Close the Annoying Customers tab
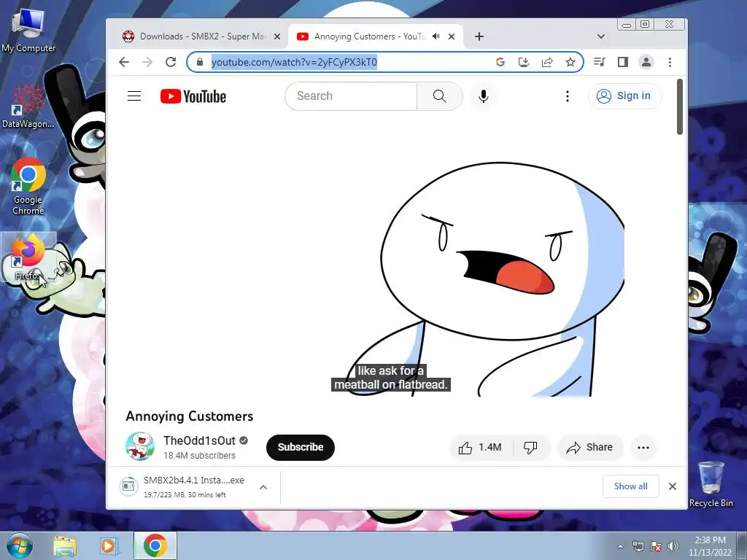Image resolution: width=747 pixels, height=560 pixels. (452, 36)
